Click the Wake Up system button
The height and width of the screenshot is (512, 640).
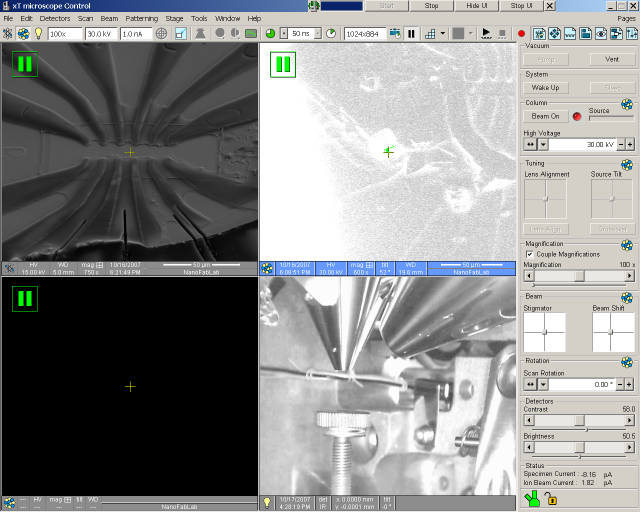click(545, 88)
